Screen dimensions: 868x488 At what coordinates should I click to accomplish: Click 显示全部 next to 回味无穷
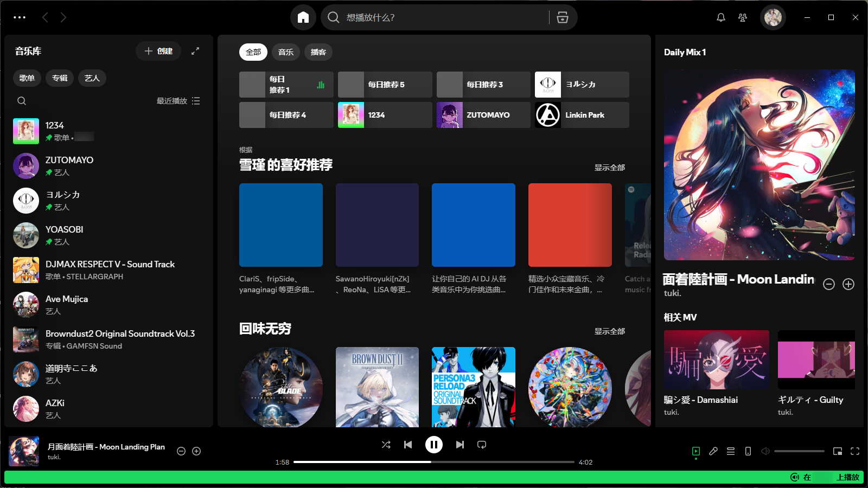[x=609, y=331]
